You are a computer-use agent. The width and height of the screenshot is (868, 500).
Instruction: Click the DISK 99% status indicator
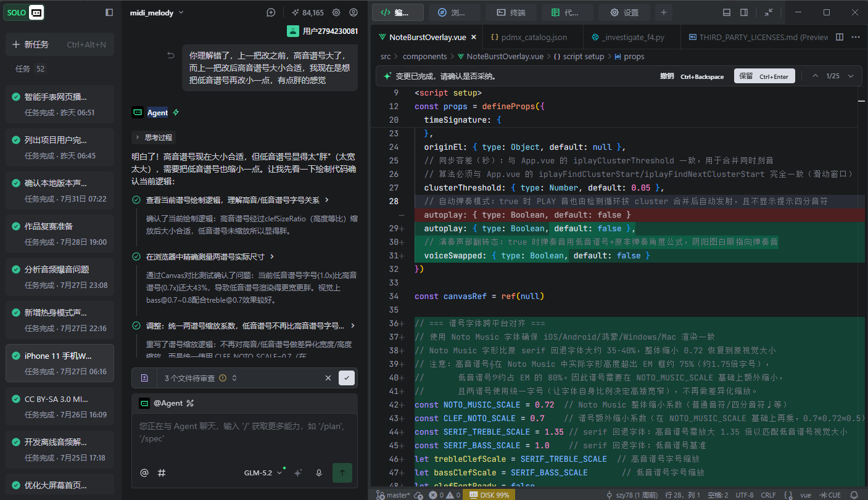tap(489, 495)
